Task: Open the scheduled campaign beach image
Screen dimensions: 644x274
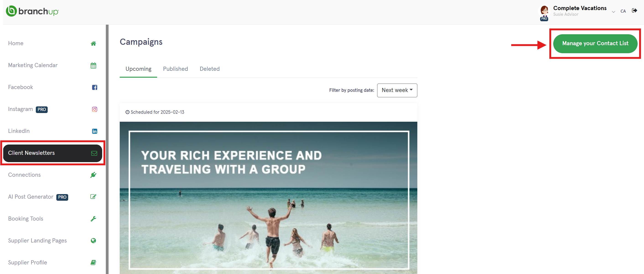Action: point(268,198)
